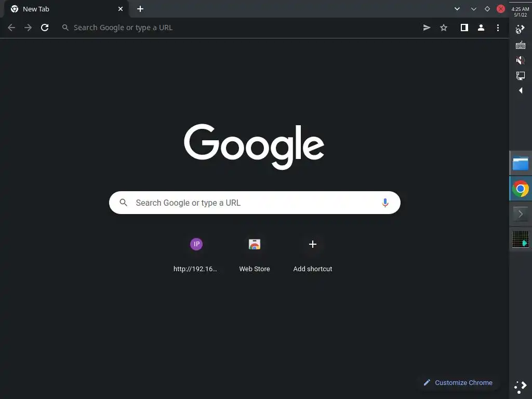Image resolution: width=532 pixels, height=399 pixels.
Task: Open the terminal chevron icon in panel
Action: [x=521, y=214]
